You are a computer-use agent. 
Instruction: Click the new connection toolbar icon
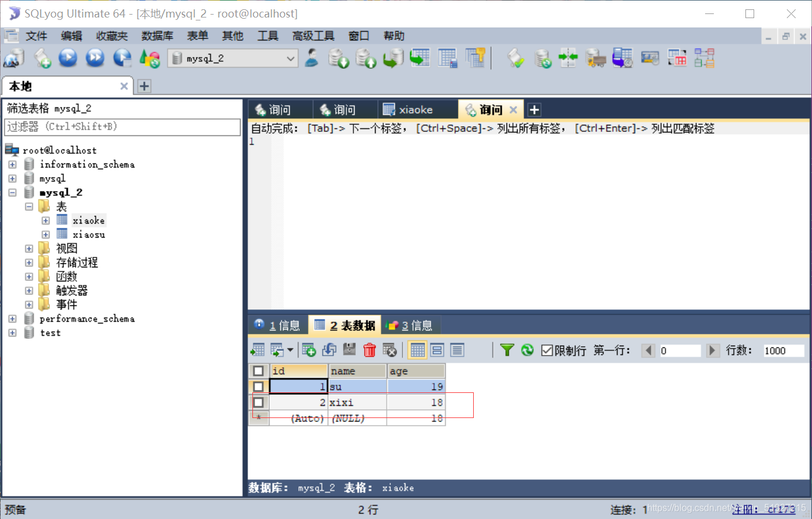pyautogui.click(x=14, y=58)
